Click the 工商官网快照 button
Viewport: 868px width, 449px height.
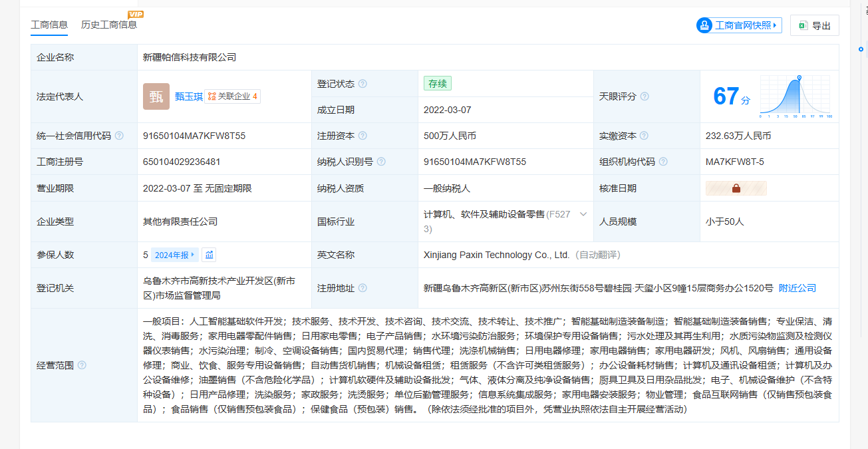738,25
